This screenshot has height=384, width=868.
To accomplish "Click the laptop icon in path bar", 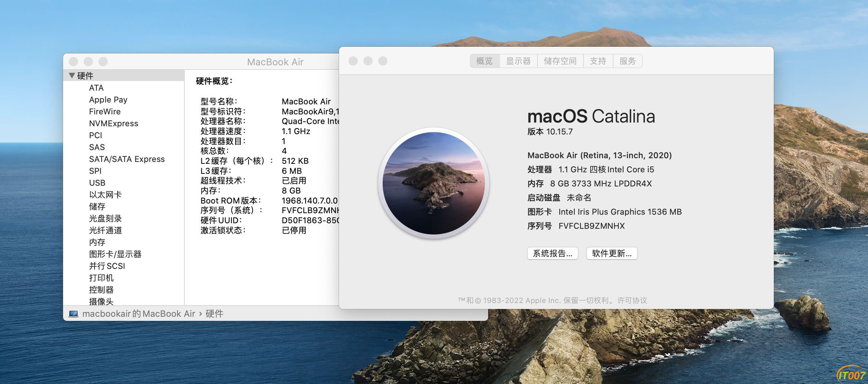I will [x=73, y=314].
